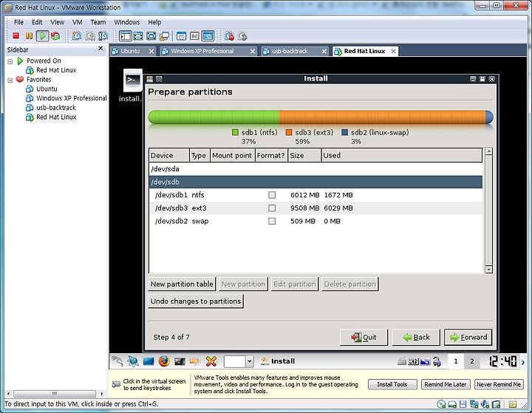Toggle the Show Sidebar toolbar icon
The height and width of the screenshot is (413, 532).
point(125,36)
